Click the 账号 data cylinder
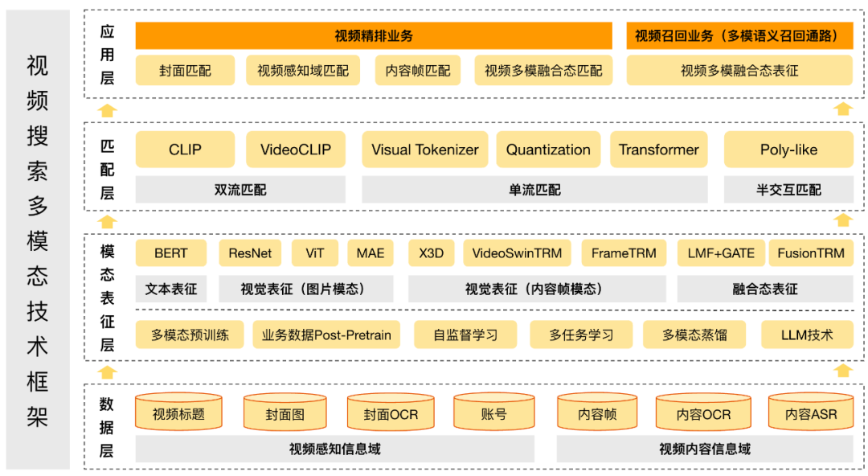The width and height of the screenshot is (868, 476). [493, 412]
